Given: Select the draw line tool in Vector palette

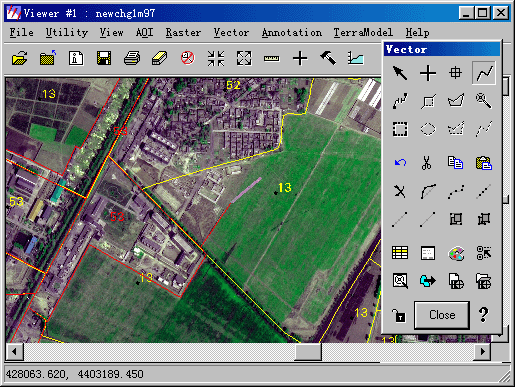Looking at the screenshot, I should (x=484, y=73).
